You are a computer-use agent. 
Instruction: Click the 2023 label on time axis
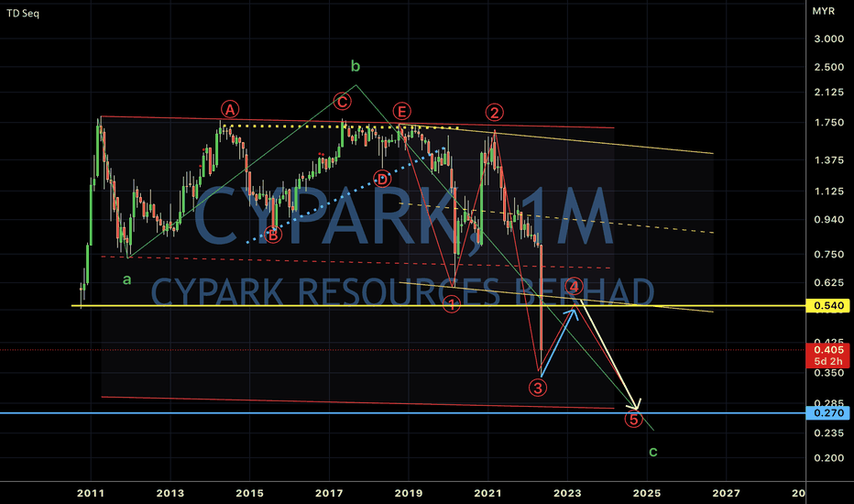[567, 493]
